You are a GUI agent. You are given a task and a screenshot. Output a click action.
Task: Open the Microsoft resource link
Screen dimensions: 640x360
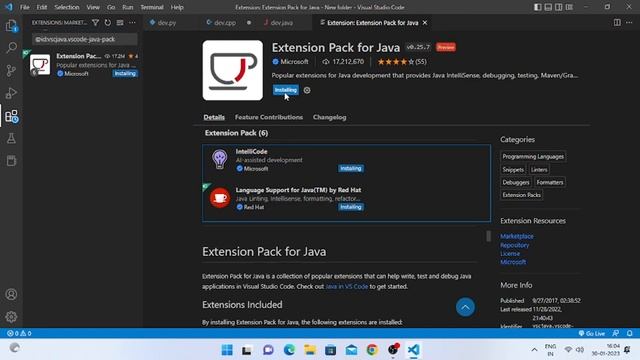click(513, 262)
